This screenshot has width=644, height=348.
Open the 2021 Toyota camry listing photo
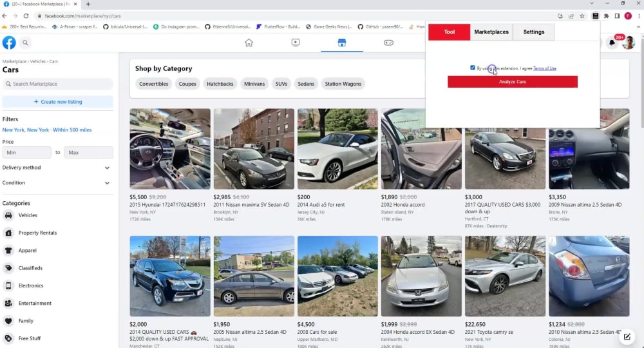[x=505, y=276]
